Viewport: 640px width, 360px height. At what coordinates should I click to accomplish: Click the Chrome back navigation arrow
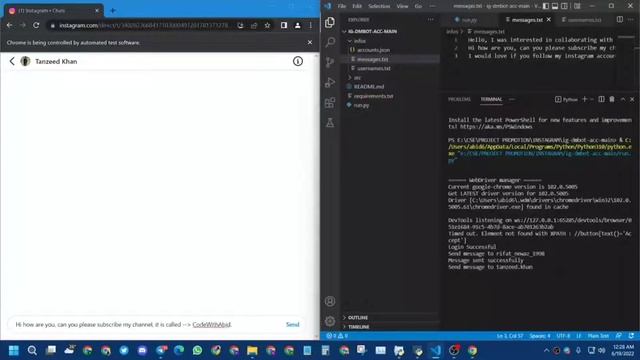pos(10,25)
